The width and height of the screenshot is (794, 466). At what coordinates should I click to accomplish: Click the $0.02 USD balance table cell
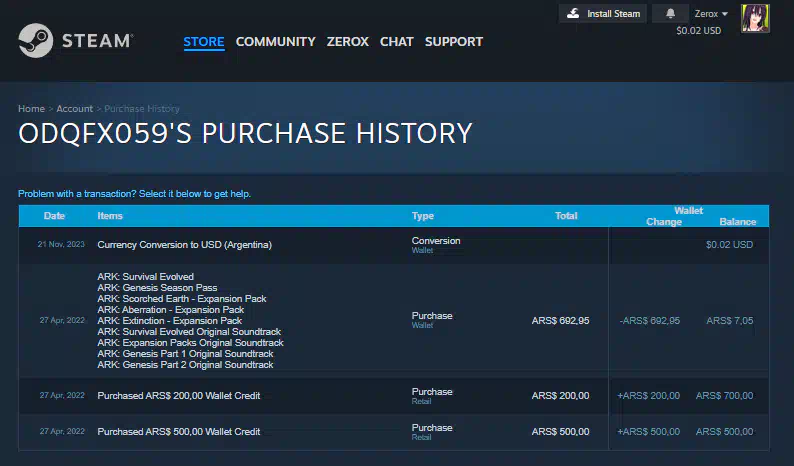point(730,245)
